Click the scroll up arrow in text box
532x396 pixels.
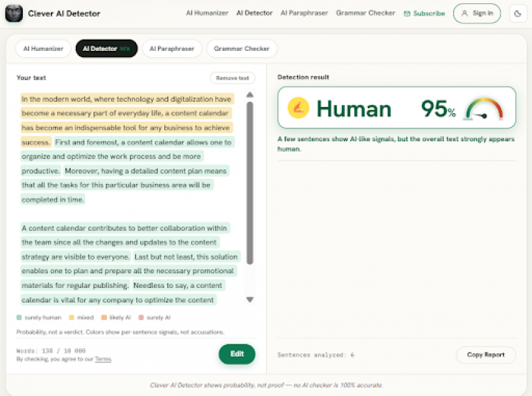pos(250,95)
